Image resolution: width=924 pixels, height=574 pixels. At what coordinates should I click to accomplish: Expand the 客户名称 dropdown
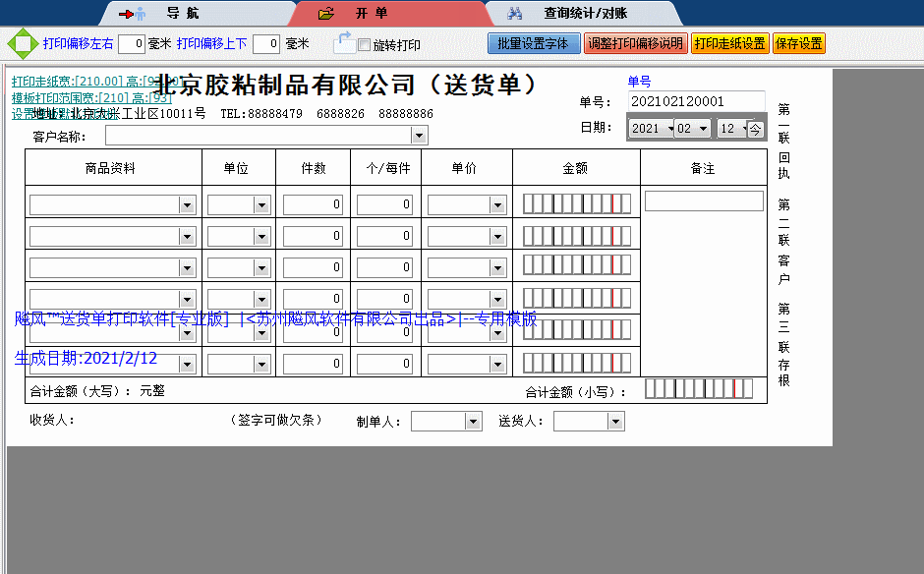[419, 136]
